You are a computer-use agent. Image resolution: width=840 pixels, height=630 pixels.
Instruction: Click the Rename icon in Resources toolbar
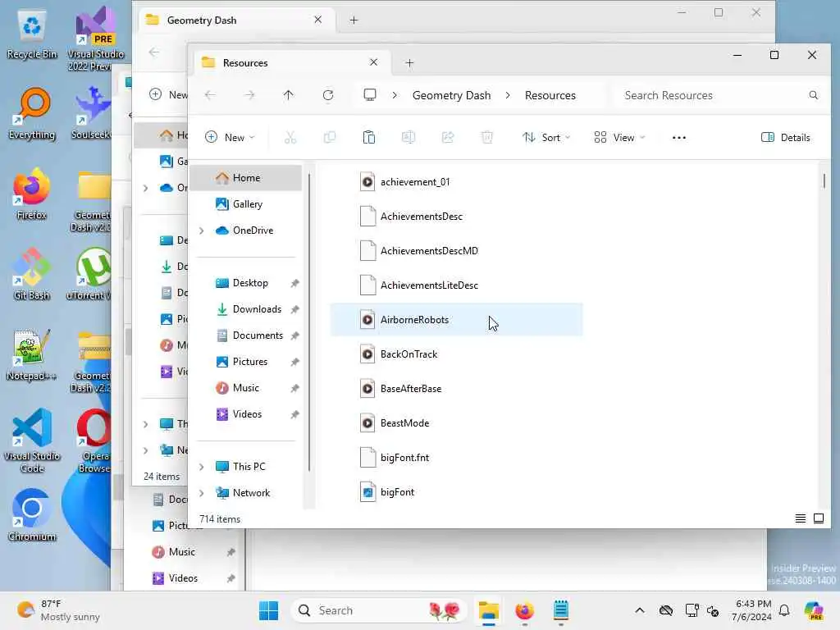tap(409, 138)
